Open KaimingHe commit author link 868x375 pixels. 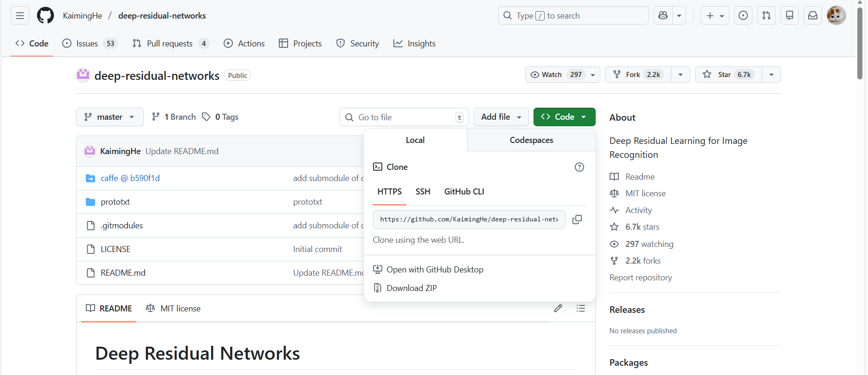click(x=120, y=151)
